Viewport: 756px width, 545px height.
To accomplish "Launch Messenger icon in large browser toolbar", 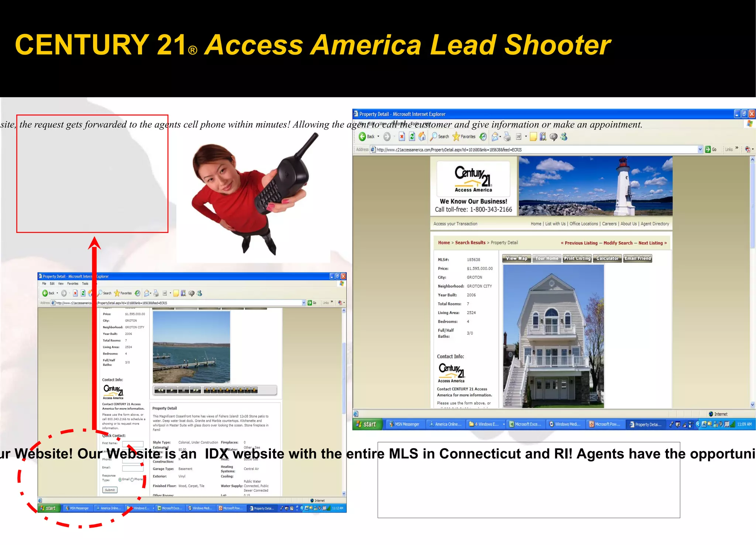I will coord(564,137).
